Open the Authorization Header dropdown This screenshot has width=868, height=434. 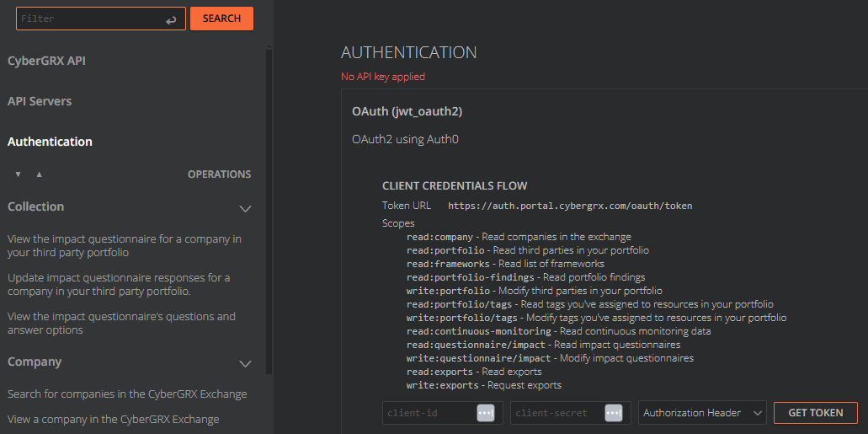[x=702, y=413]
